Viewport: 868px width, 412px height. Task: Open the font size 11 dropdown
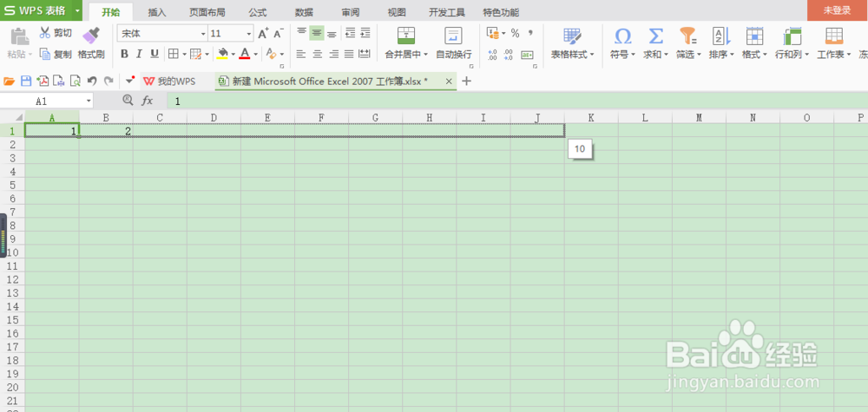(x=249, y=34)
